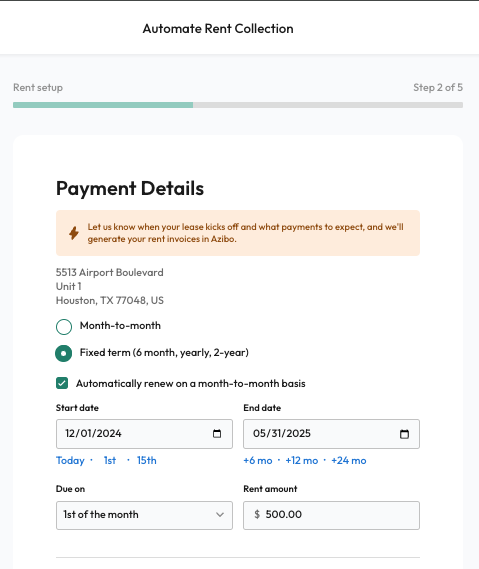Open the Start date calendar picker icon
This screenshot has height=569, width=479.
[x=217, y=434]
